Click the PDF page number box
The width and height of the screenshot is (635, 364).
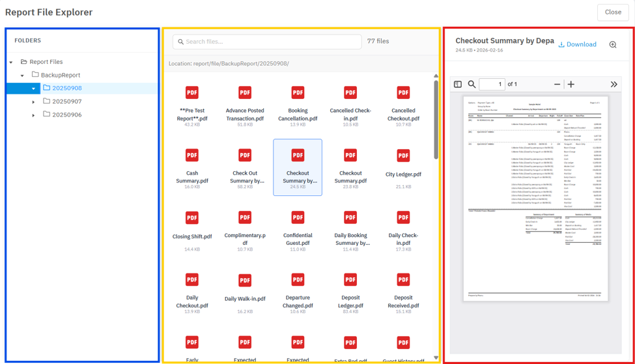(x=492, y=84)
